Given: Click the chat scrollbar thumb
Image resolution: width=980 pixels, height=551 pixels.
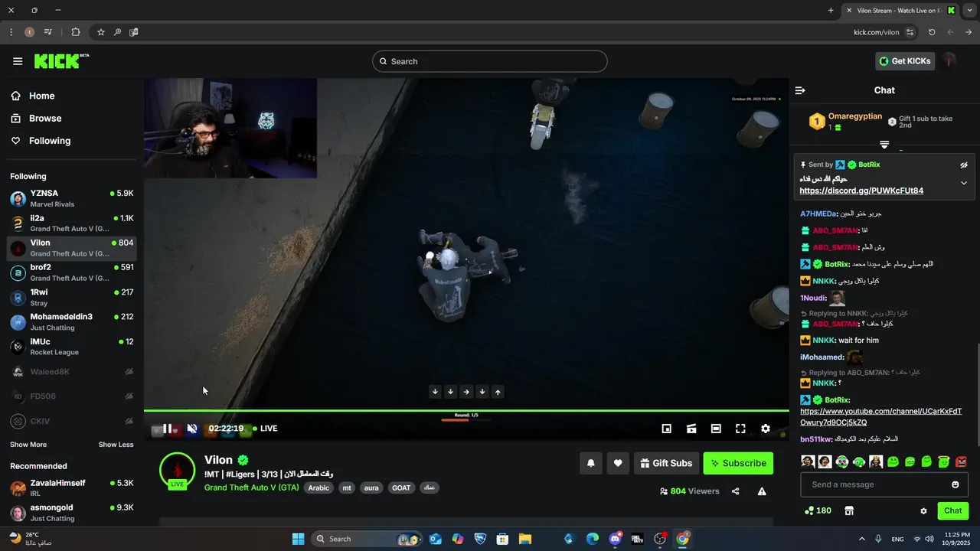Looking at the screenshot, I should pos(978,396).
